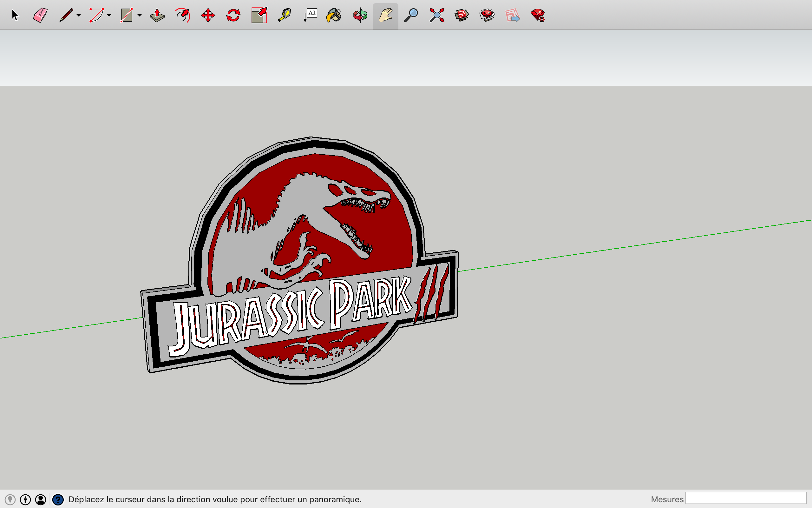Choose the Text label tool
812x508 pixels.
coord(311,16)
